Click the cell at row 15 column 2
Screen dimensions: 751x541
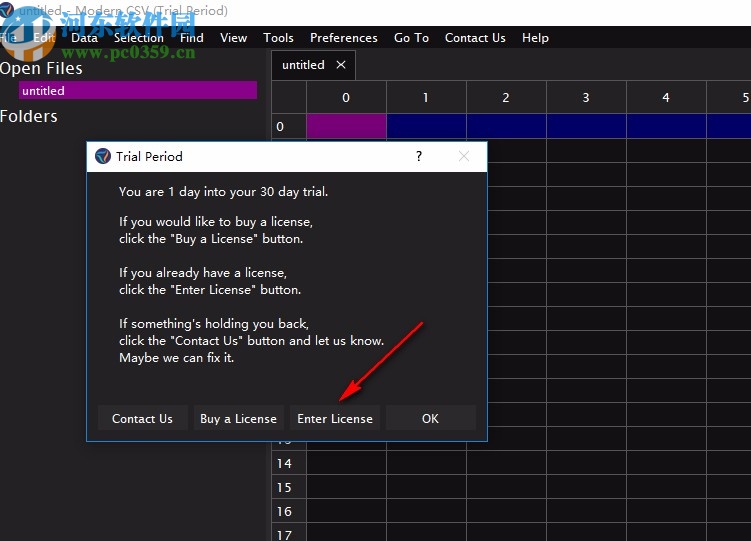coord(506,487)
